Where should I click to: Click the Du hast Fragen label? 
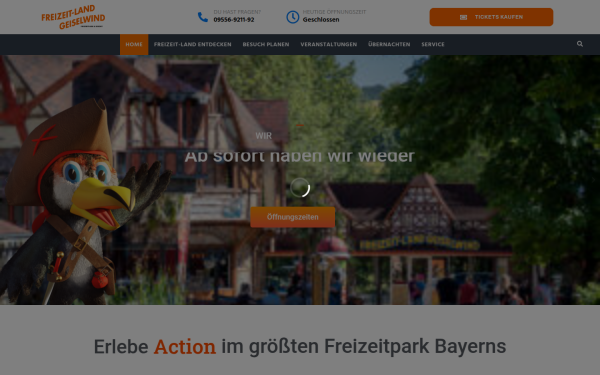[237, 12]
